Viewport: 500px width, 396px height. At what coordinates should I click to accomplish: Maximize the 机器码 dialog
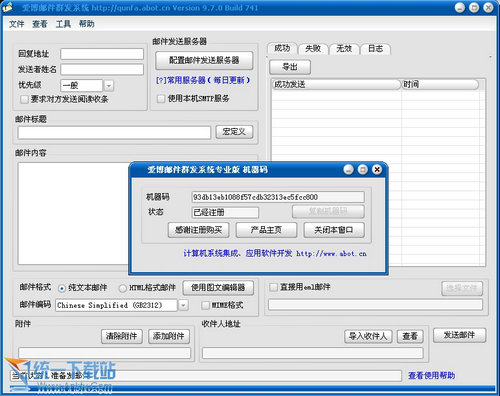coord(363,170)
